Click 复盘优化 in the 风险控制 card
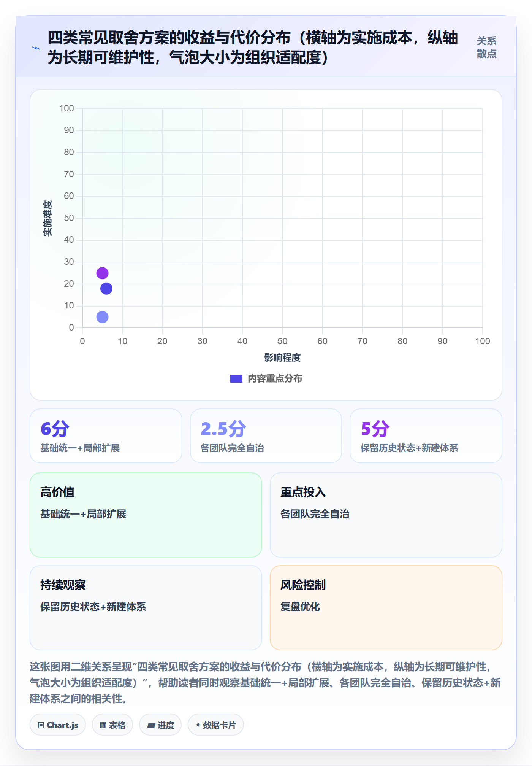Image resolution: width=532 pixels, height=766 pixels. (x=300, y=607)
